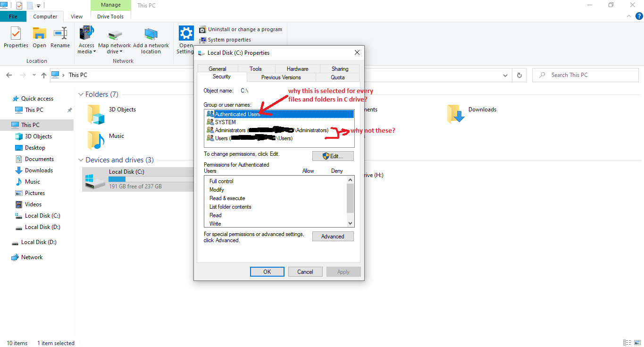
Task: Click the permissions list scrollbar up arrow
Action: [350, 180]
